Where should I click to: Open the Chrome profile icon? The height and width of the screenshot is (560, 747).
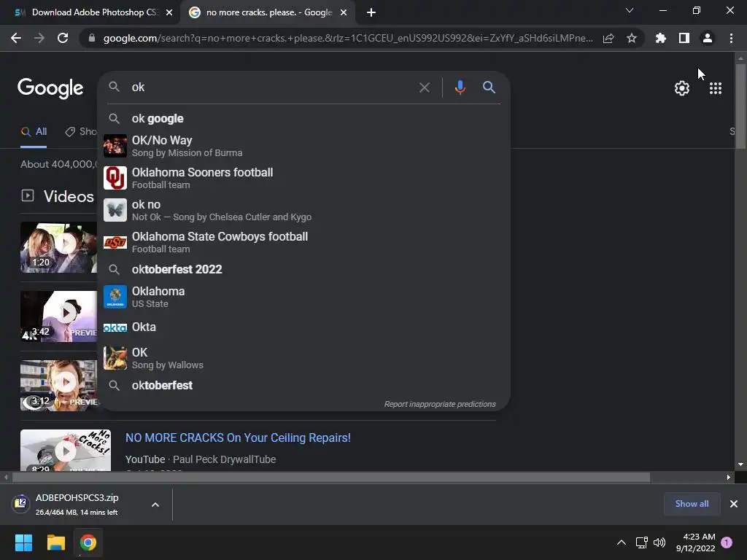tap(708, 38)
